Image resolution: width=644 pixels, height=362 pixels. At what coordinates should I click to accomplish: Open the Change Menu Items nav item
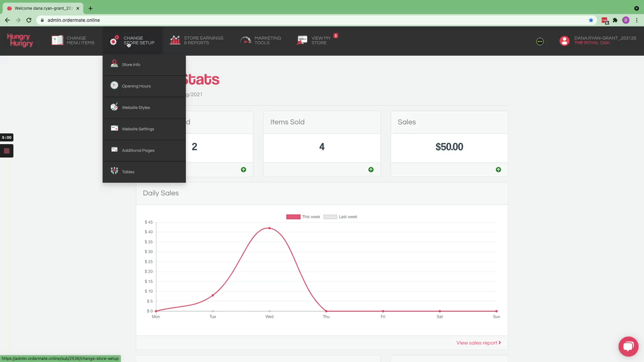(73, 40)
